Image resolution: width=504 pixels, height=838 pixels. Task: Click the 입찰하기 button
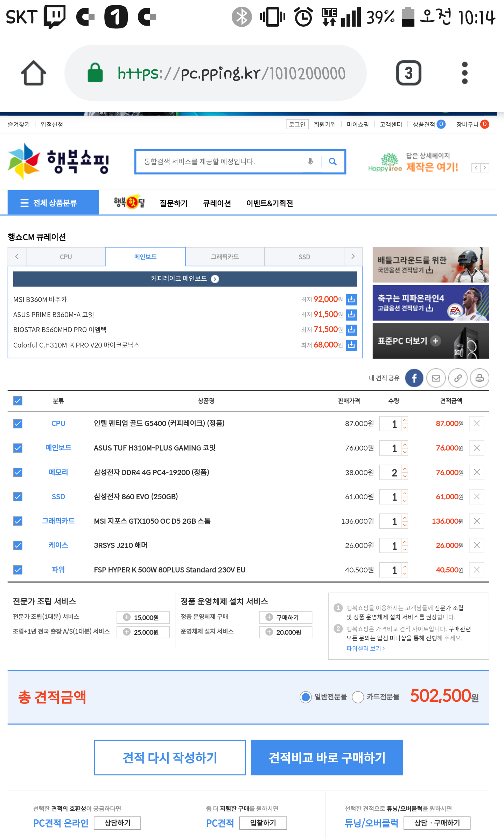[x=263, y=823]
